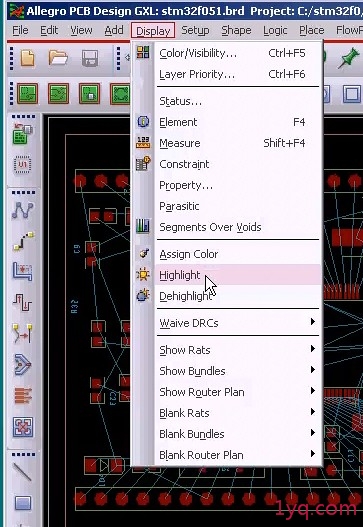The image size is (363, 527).
Task: Click the Delay Tune icon in sidebar
Action: pyautogui.click(x=22, y=302)
